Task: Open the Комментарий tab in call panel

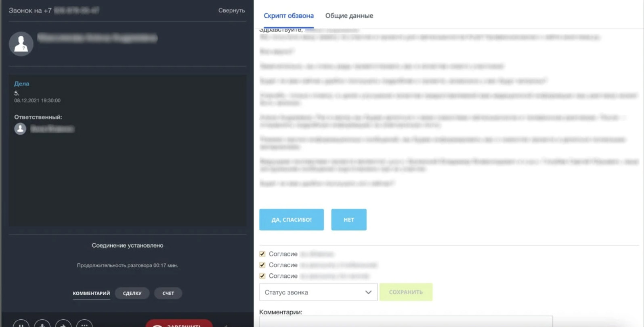Action: click(91, 293)
